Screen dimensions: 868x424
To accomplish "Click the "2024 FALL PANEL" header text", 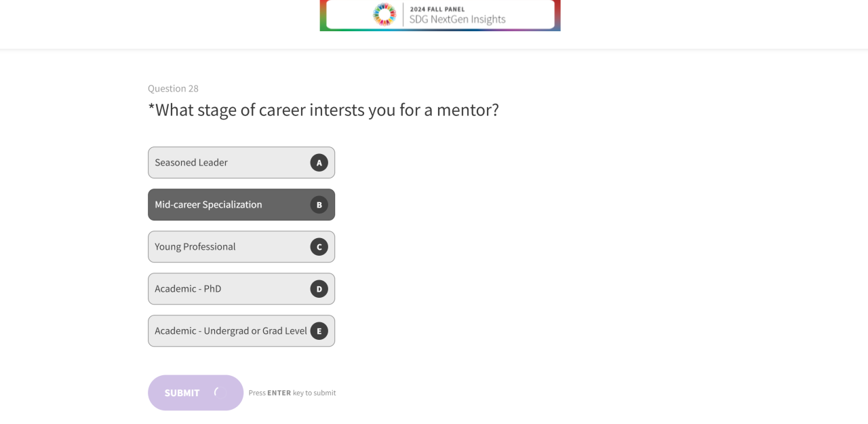I will (437, 9).
